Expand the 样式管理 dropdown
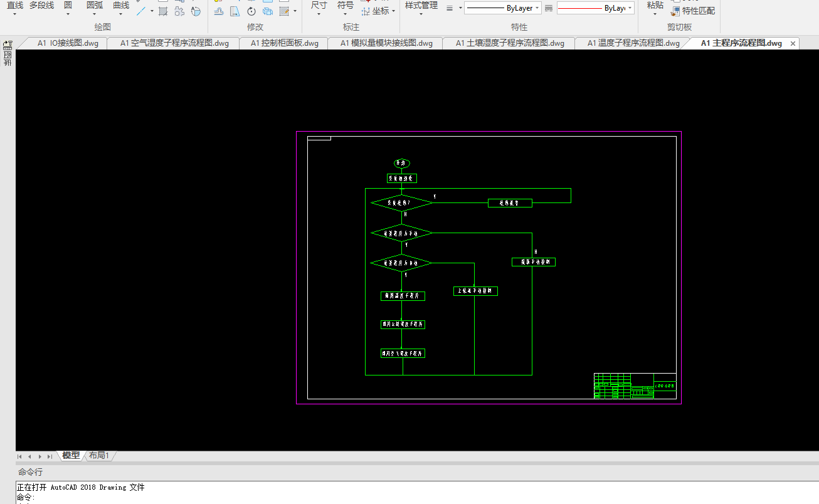819x504 pixels. point(421,14)
